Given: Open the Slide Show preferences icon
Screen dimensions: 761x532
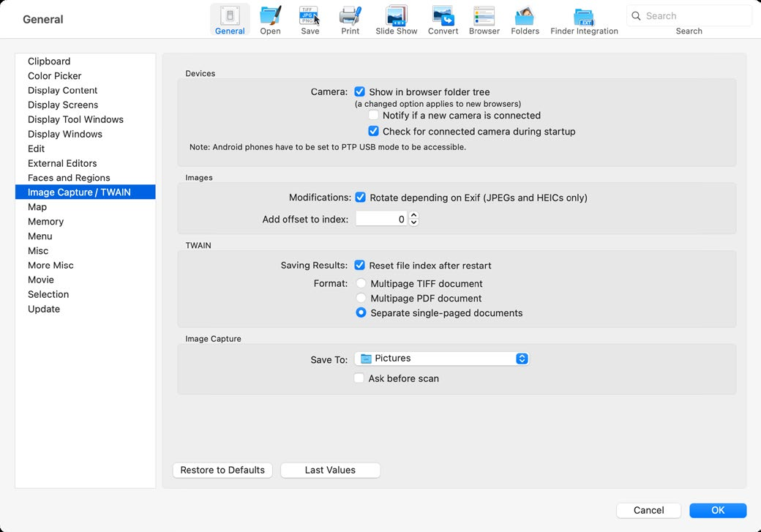Looking at the screenshot, I should (x=396, y=20).
